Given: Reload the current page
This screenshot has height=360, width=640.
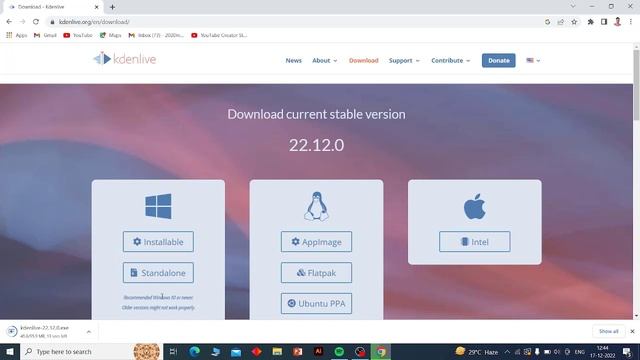Looking at the screenshot, I should point(36,22).
